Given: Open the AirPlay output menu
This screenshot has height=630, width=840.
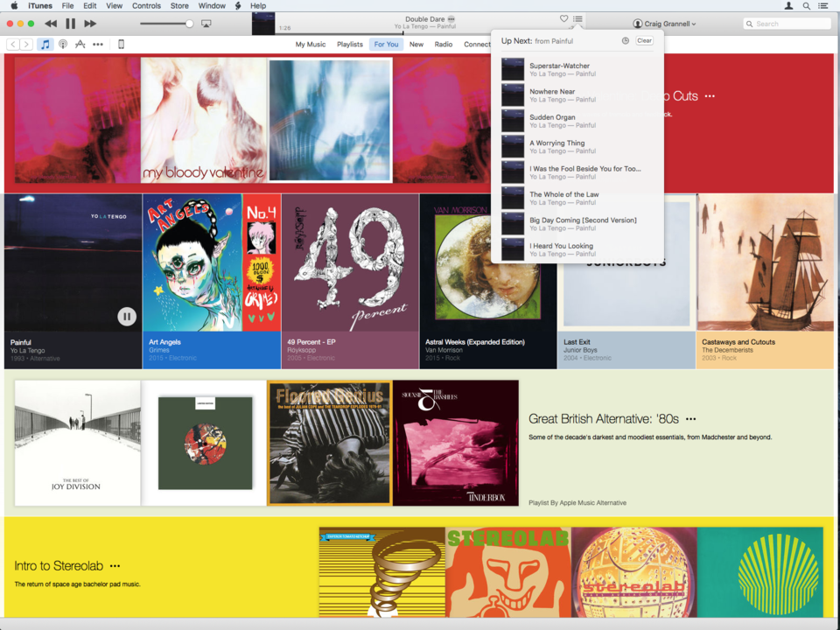Looking at the screenshot, I should (x=206, y=24).
